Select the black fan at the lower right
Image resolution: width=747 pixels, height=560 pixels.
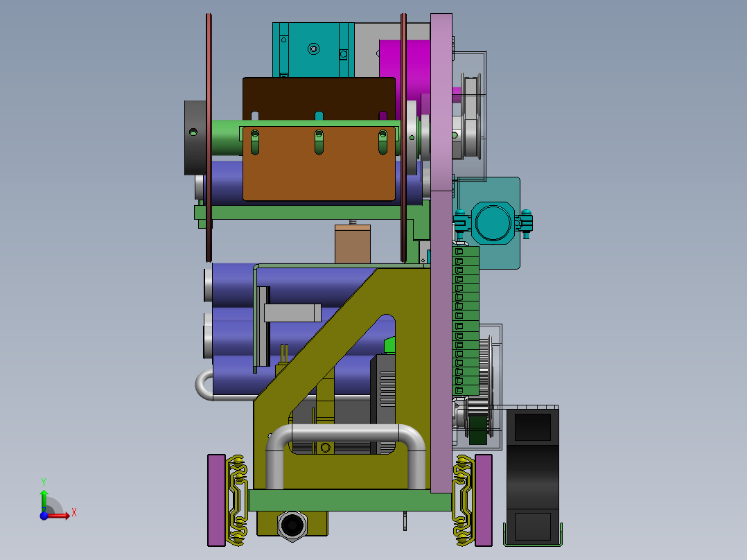pos(532,475)
